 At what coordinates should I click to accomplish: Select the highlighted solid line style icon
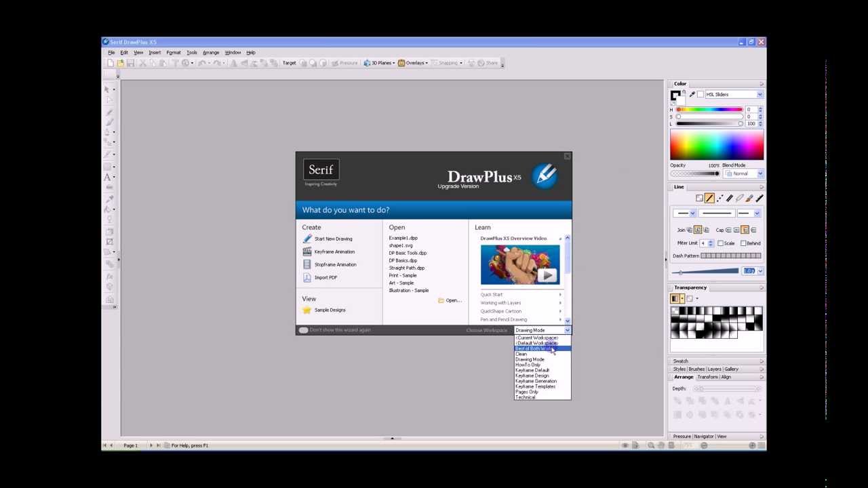pyautogui.click(x=709, y=198)
